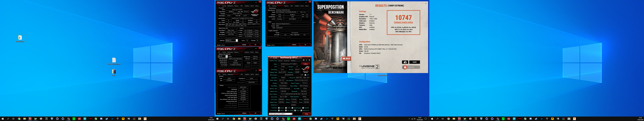Toggle the Ray Tracing checkbox in GPU-Z

tap(286, 110)
